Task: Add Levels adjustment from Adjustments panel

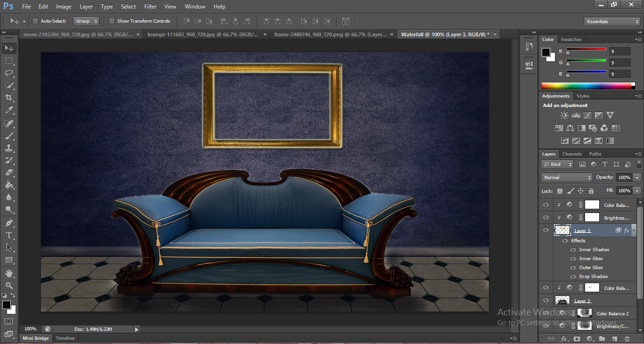Action: pos(576,115)
